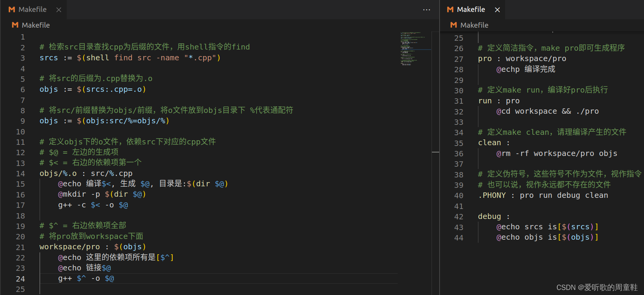Screen dimensions: 644x295
Task: Click the '@echp 编译完成' line
Action: pos(526,69)
